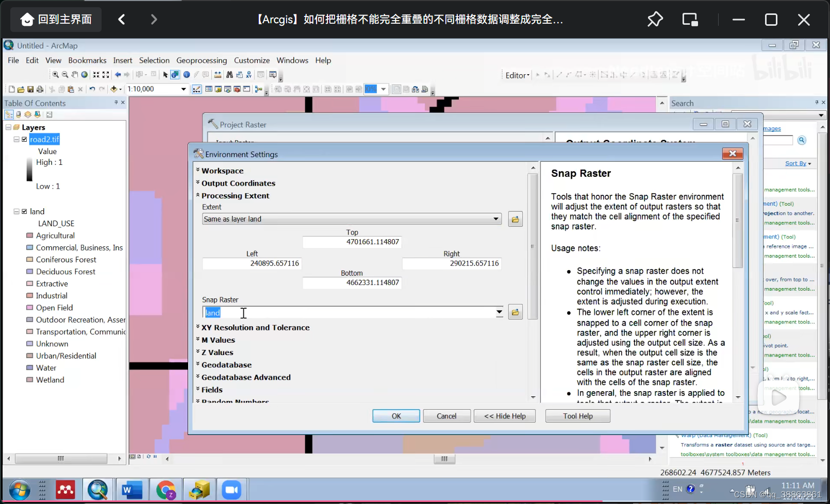Open the Extent dropdown list

(496, 219)
